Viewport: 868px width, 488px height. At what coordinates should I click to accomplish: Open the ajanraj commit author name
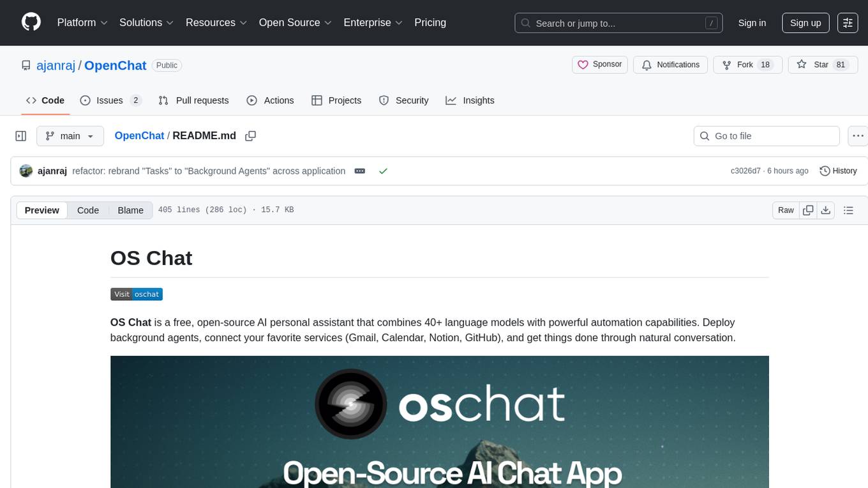(52, 171)
